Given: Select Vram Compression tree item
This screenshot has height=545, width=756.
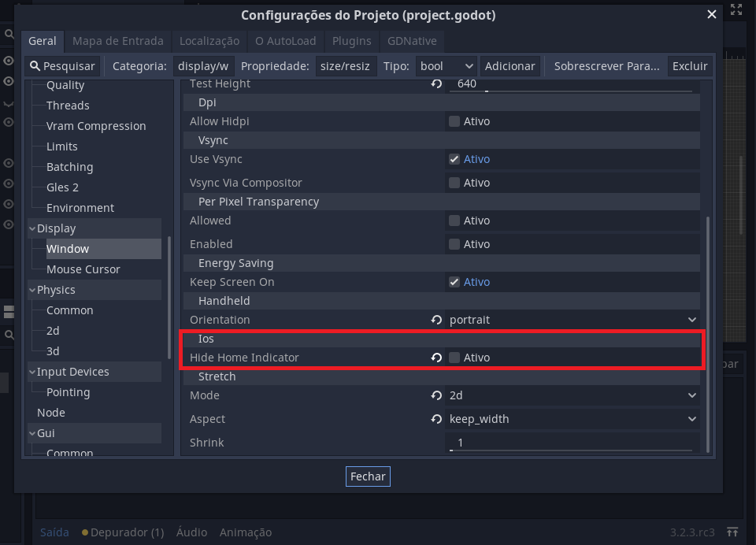Looking at the screenshot, I should 96,126.
